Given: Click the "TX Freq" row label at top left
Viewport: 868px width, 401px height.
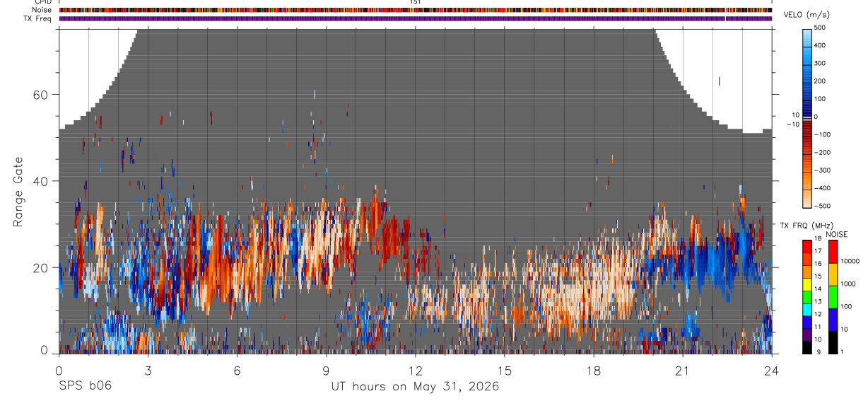Looking at the screenshot, I should [x=39, y=18].
